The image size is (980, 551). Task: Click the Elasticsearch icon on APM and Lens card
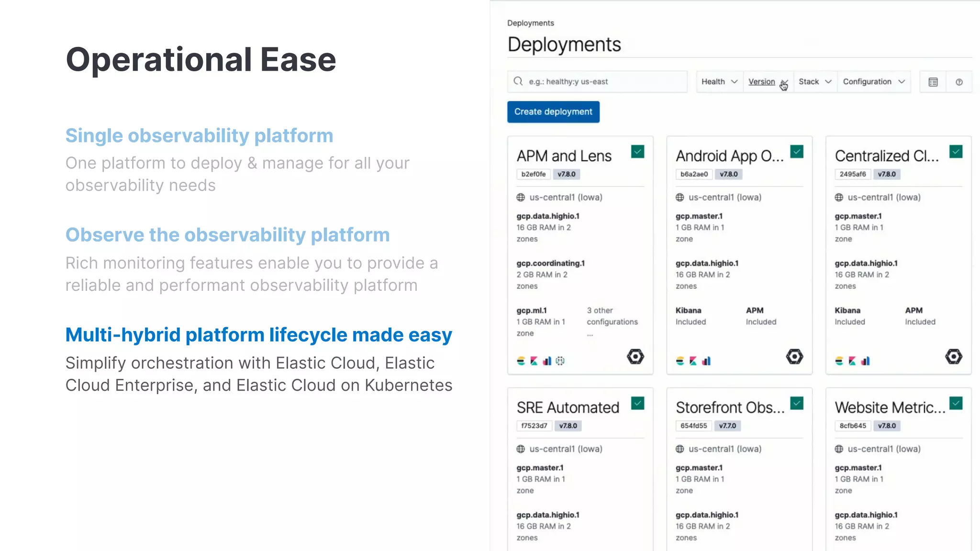(x=521, y=361)
